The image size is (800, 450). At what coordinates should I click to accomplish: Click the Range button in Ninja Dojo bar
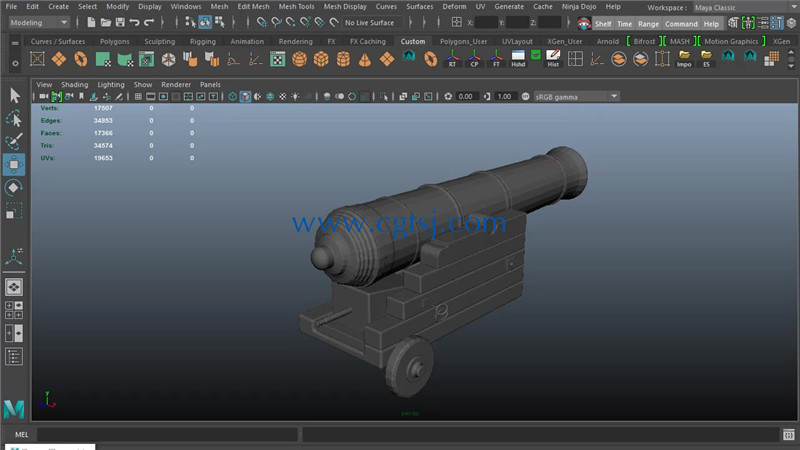648,23
